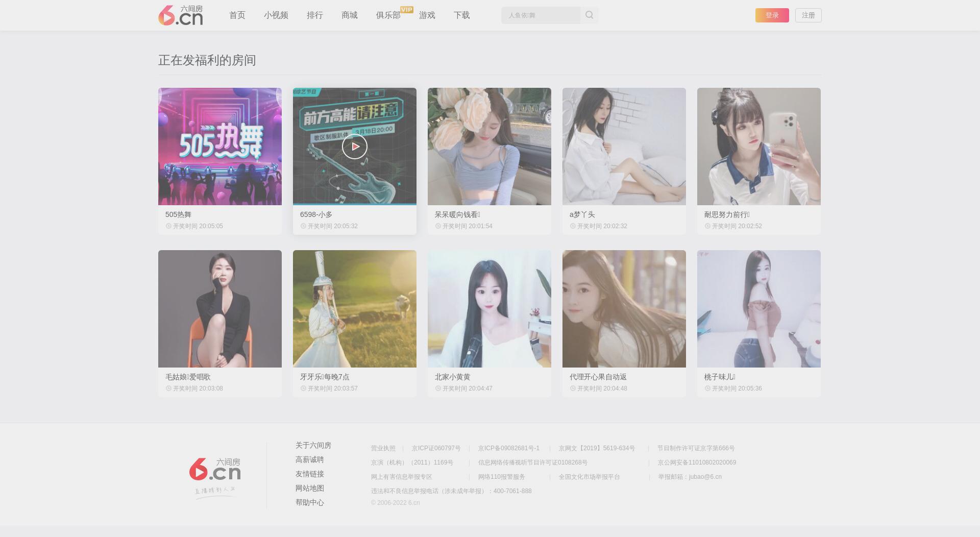Open 网络110报警服务 link

[x=502, y=477]
